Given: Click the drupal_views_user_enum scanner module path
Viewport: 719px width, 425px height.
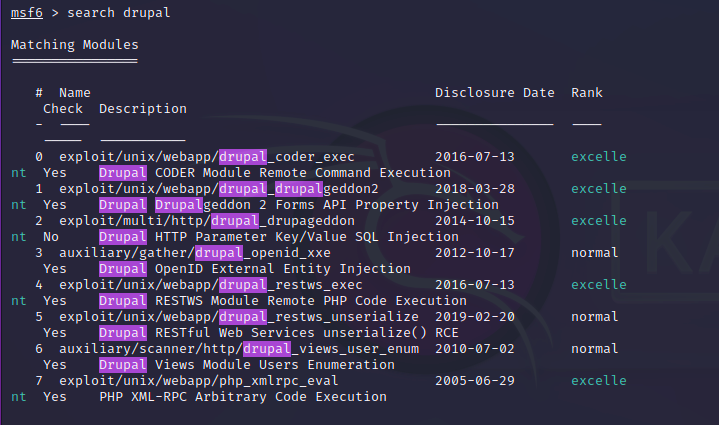Looking at the screenshot, I should (239, 349).
